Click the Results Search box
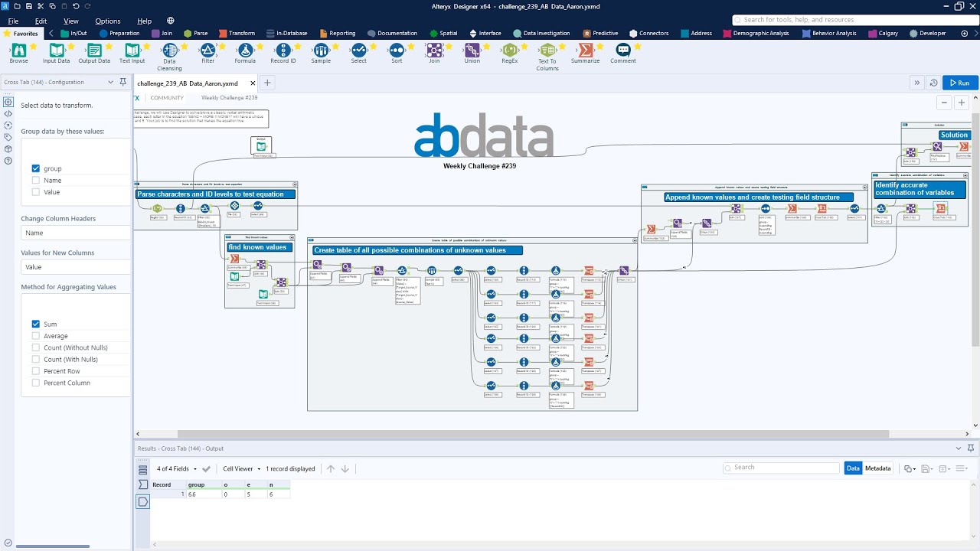Screen dimensions: 980x551 tap(781, 468)
